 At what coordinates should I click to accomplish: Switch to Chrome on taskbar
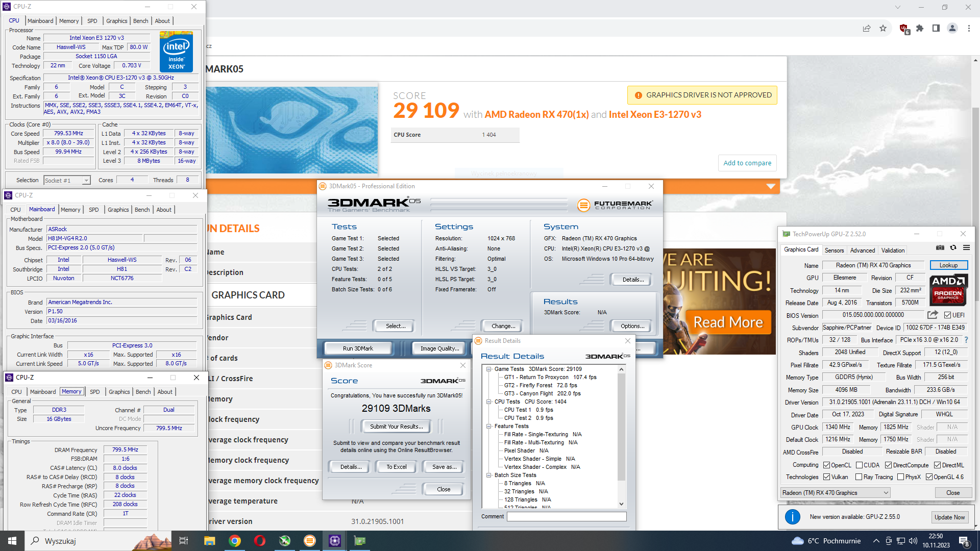click(235, 541)
